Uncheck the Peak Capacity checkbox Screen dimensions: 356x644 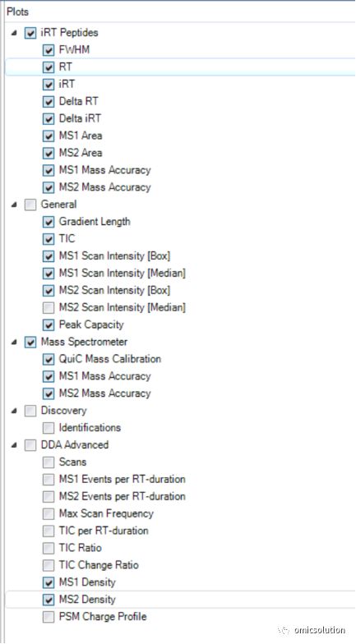coord(49,325)
